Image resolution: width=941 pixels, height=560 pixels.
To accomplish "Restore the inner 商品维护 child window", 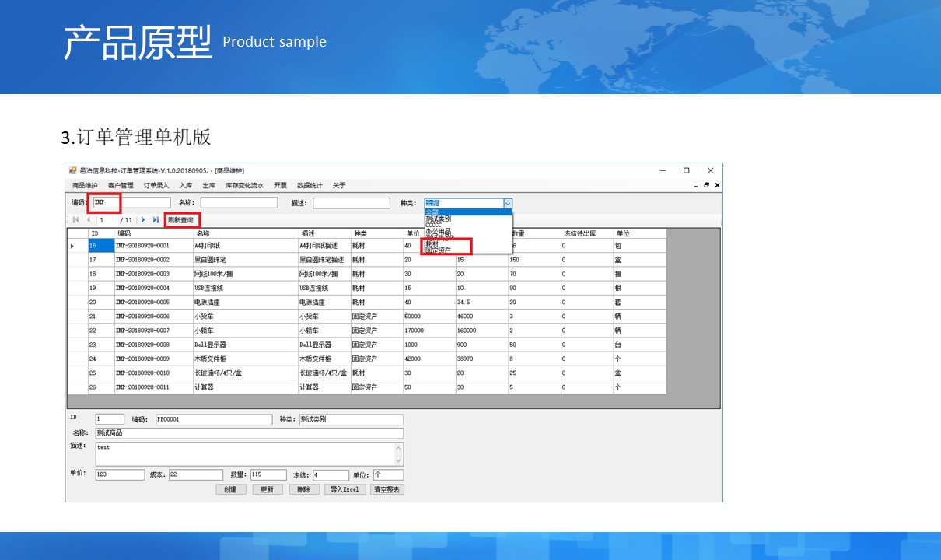I will (707, 185).
